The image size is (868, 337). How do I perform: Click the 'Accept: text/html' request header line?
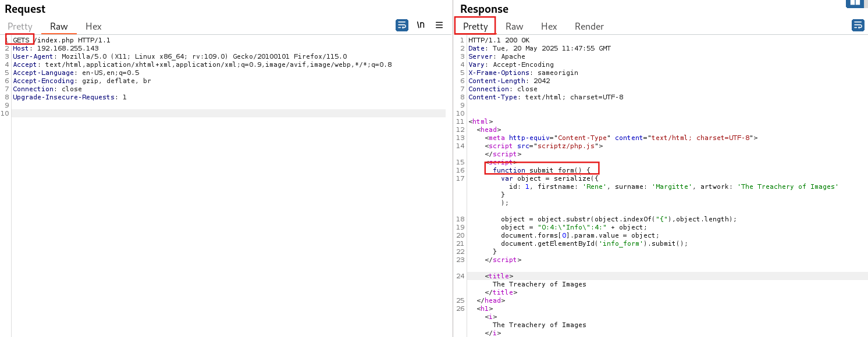tap(202, 64)
